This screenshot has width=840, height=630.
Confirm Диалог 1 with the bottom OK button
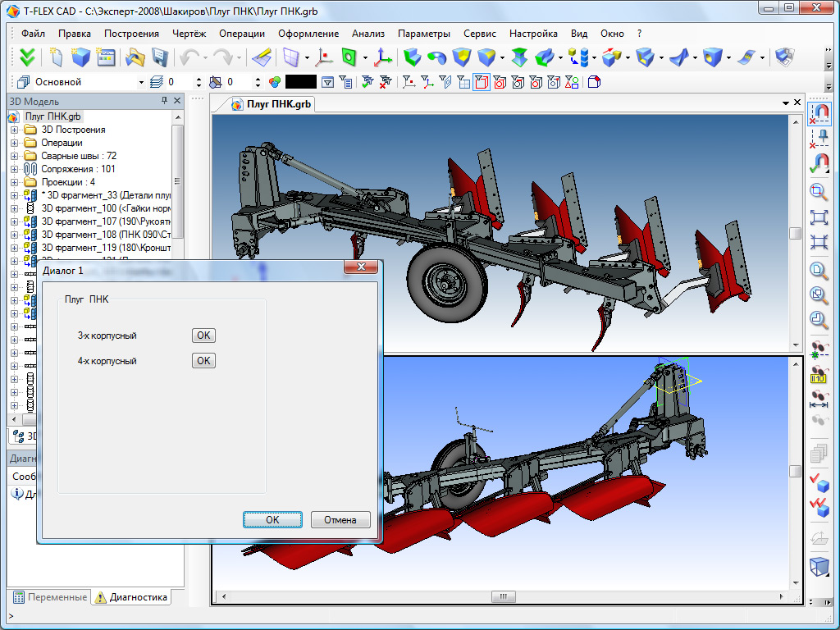272,519
